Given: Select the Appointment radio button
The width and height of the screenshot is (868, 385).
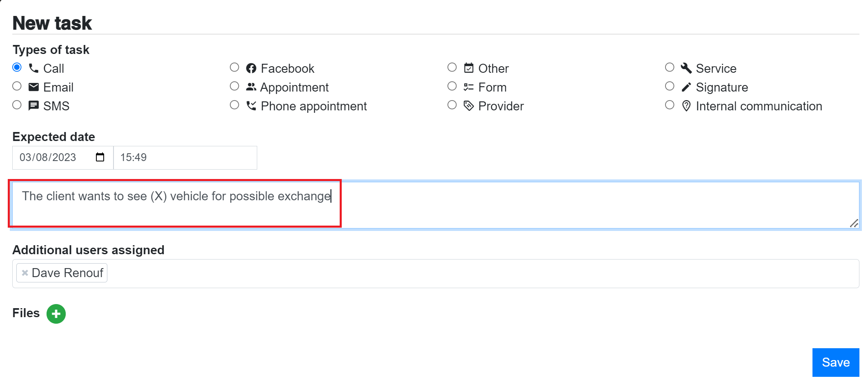Looking at the screenshot, I should 234,86.
